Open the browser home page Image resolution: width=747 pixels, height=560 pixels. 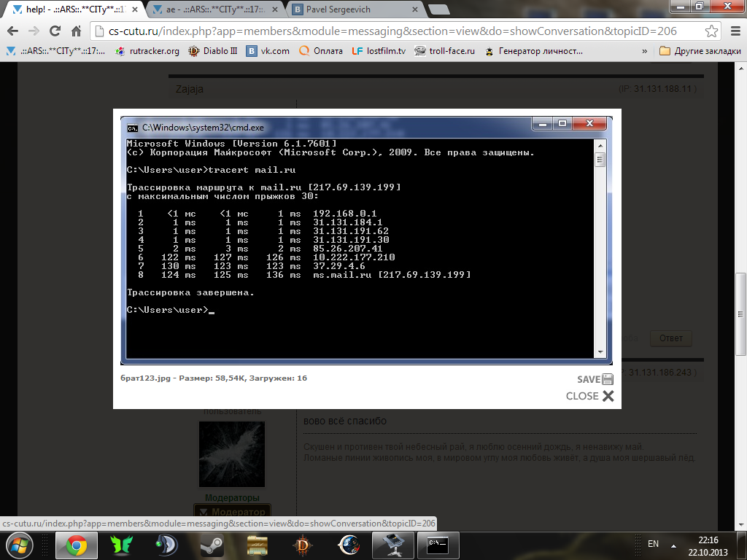point(76,31)
